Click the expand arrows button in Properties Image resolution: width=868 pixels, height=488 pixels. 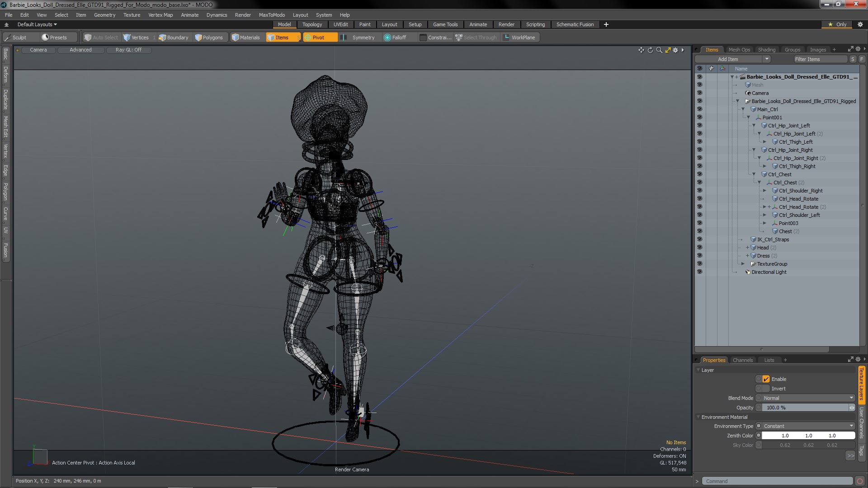tap(850, 456)
